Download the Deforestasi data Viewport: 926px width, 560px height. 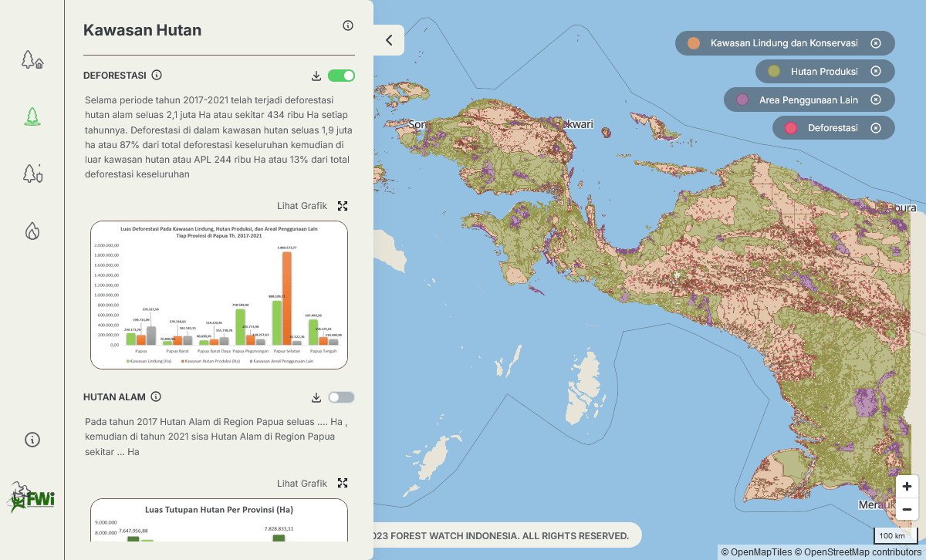[316, 75]
